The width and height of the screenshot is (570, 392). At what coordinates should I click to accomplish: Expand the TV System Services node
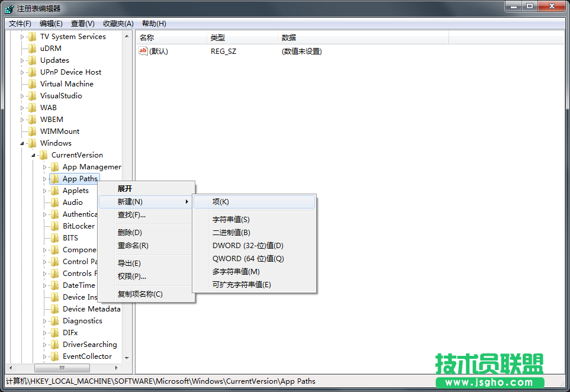pyautogui.click(x=22, y=36)
